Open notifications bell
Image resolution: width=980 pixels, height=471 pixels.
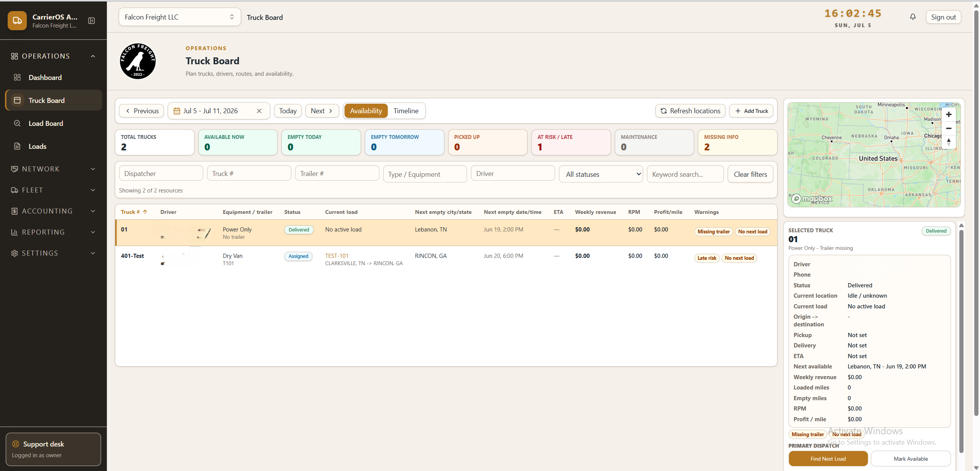tap(913, 17)
